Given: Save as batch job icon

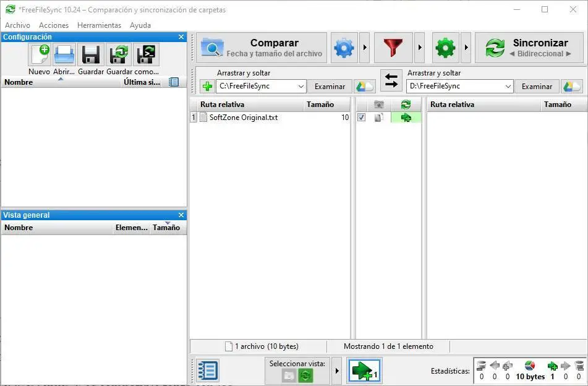Looking at the screenshot, I should [x=146, y=54].
